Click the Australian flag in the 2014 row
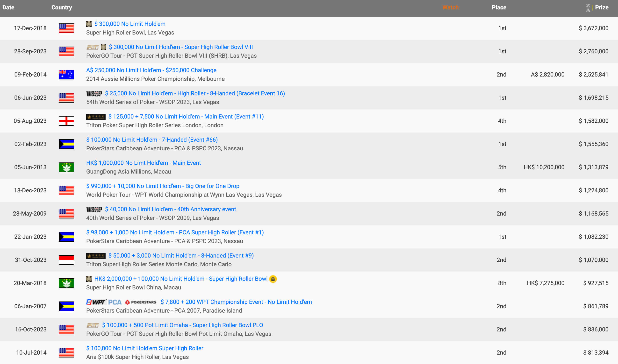 [x=66, y=75]
